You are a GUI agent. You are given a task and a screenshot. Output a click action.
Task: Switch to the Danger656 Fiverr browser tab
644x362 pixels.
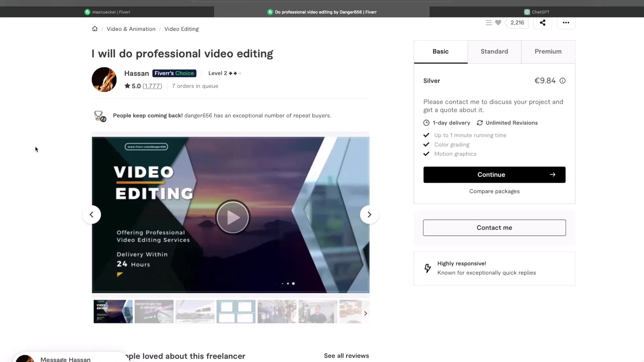click(322, 12)
